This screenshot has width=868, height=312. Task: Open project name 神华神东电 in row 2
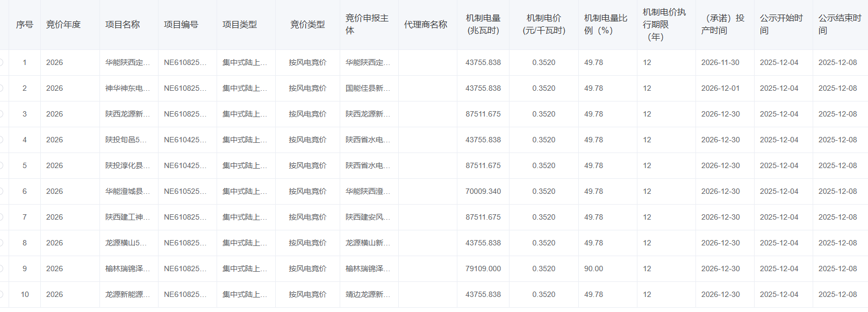(127, 88)
